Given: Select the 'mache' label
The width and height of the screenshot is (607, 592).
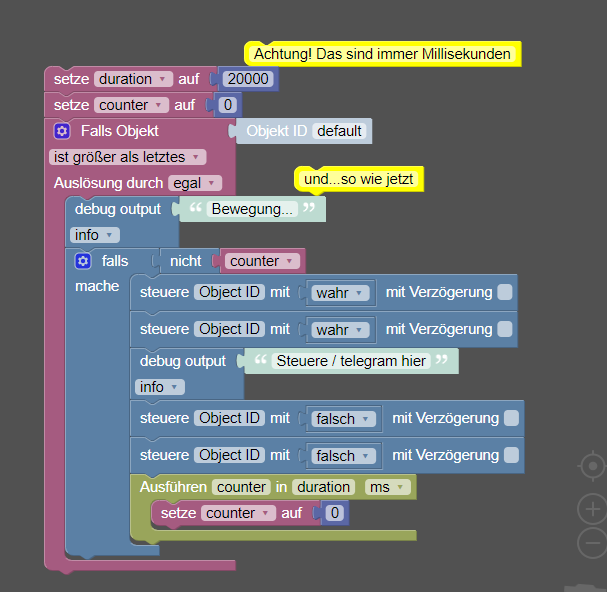Looking at the screenshot, I should [97, 286].
